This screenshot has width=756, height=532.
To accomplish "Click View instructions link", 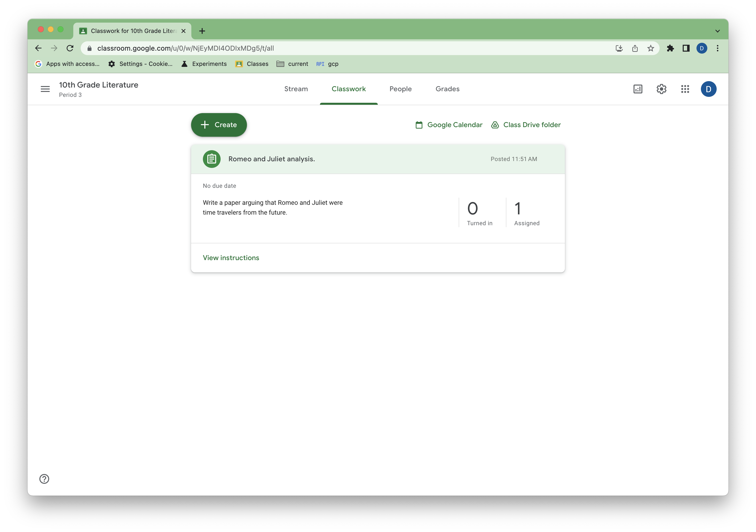I will pos(230,257).
